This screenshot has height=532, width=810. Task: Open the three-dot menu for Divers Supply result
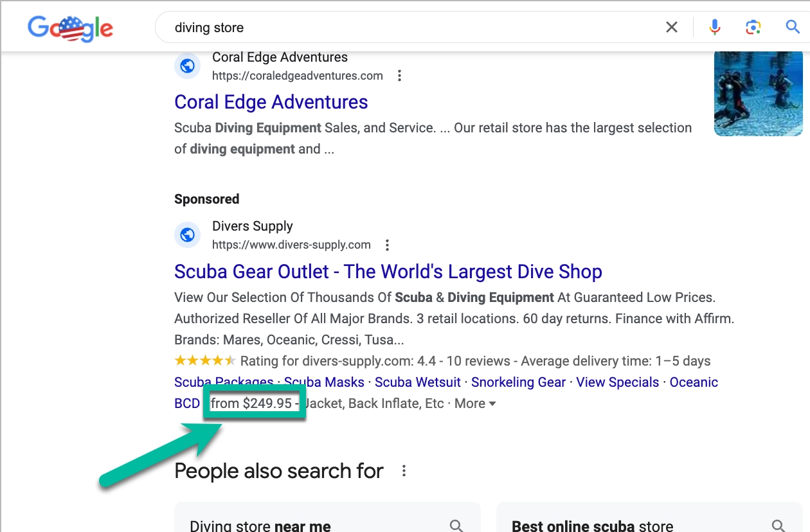[387, 245]
